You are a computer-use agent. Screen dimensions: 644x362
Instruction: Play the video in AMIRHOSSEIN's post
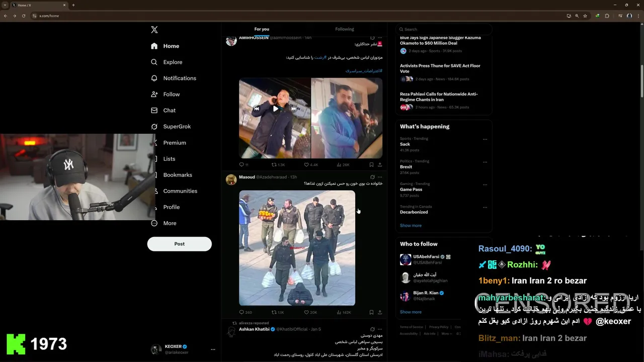275,109
